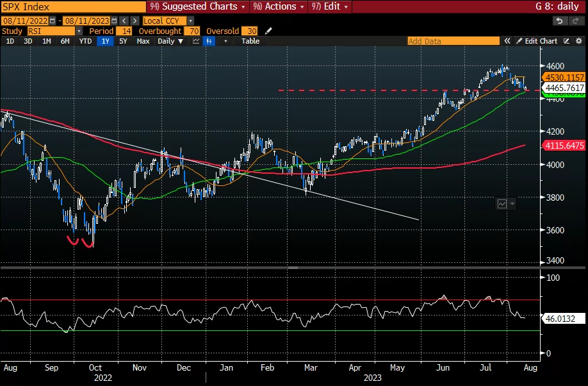Click the 4465.7617 last price label
Viewport: 588px width, 386px height.
point(564,88)
